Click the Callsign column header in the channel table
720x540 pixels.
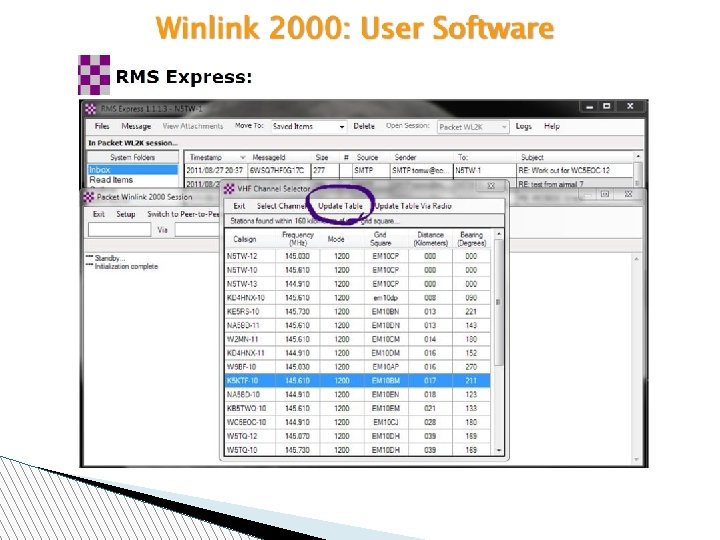pyautogui.click(x=250, y=239)
